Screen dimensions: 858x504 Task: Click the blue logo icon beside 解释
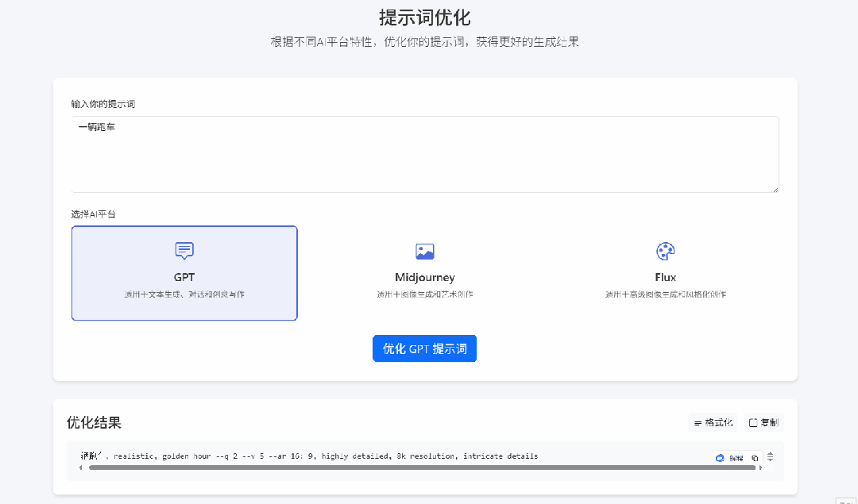pyautogui.click(x=720, y=458)
